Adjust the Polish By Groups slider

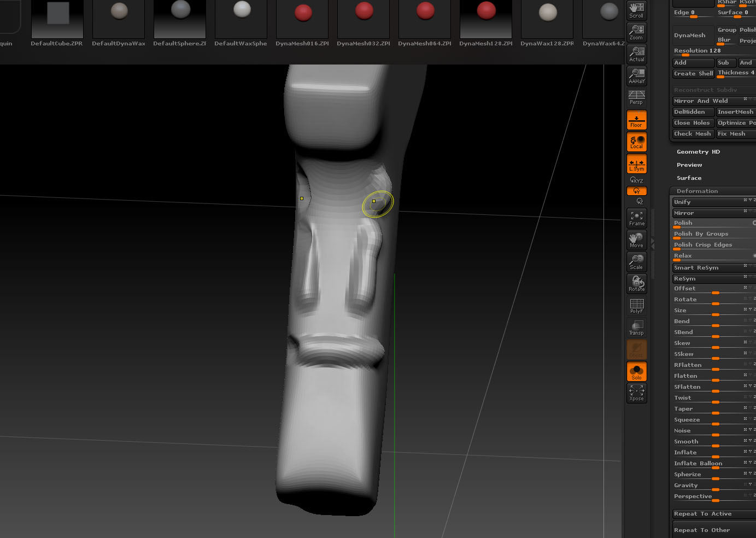pos(713,235)
